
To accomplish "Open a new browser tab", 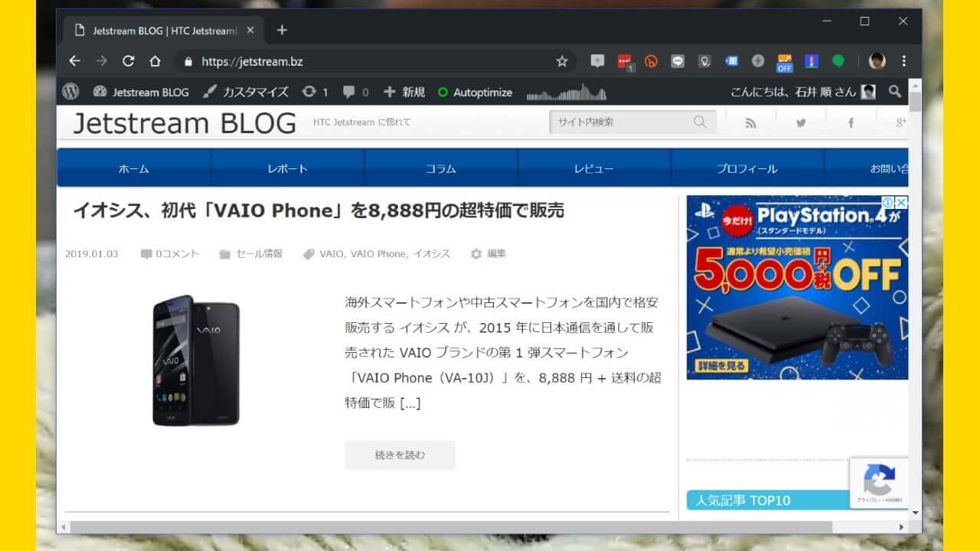I will coord(282,31).
